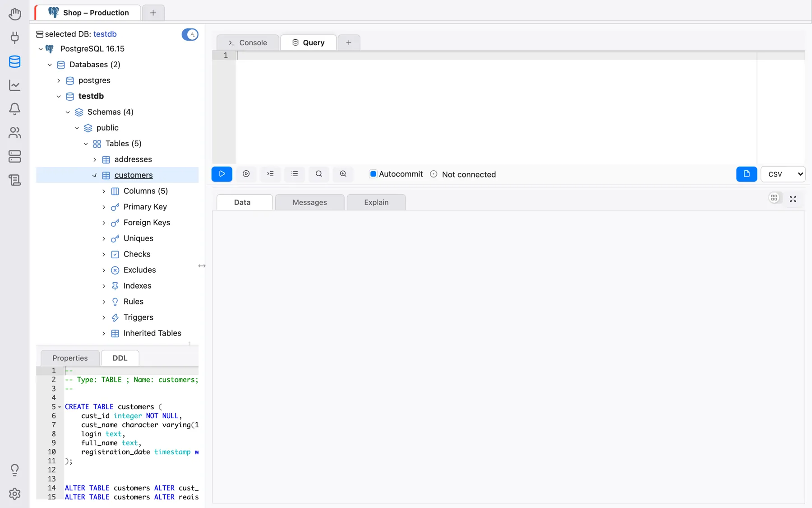The width and height of the screenshot is (812, 508).
Task: Select the customers table
Action: click(x=134, y=175)
